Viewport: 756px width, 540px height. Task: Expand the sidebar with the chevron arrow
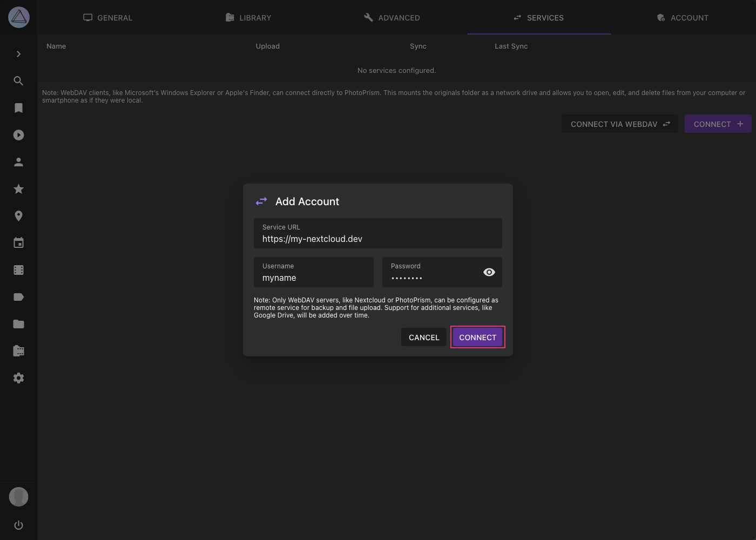pos(18,54)
